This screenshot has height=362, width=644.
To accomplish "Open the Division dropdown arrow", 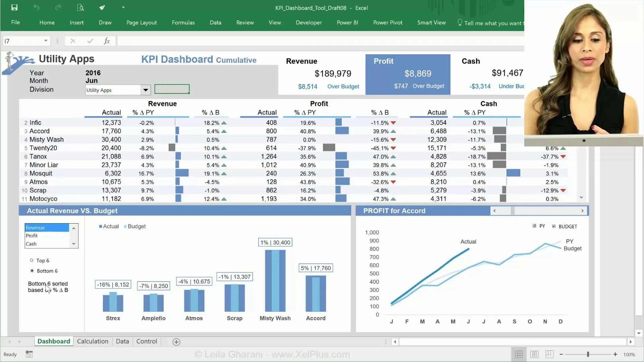I will (145, 90).
